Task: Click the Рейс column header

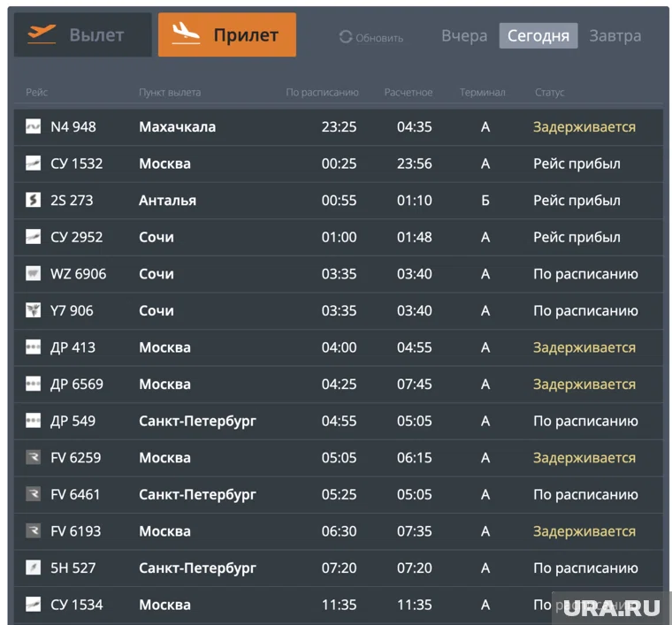Action: point(37,93)
